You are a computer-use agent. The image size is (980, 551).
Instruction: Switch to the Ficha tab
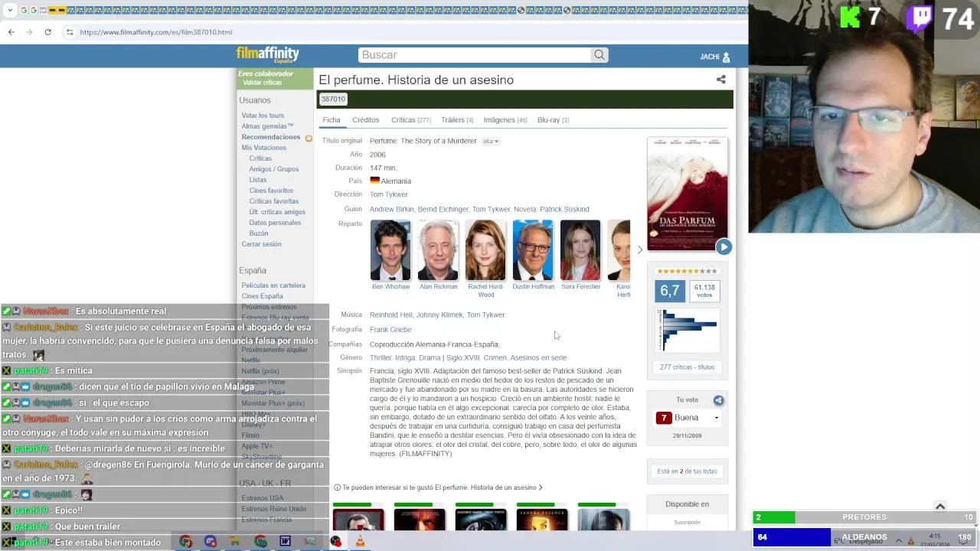[x=331, y=120]
